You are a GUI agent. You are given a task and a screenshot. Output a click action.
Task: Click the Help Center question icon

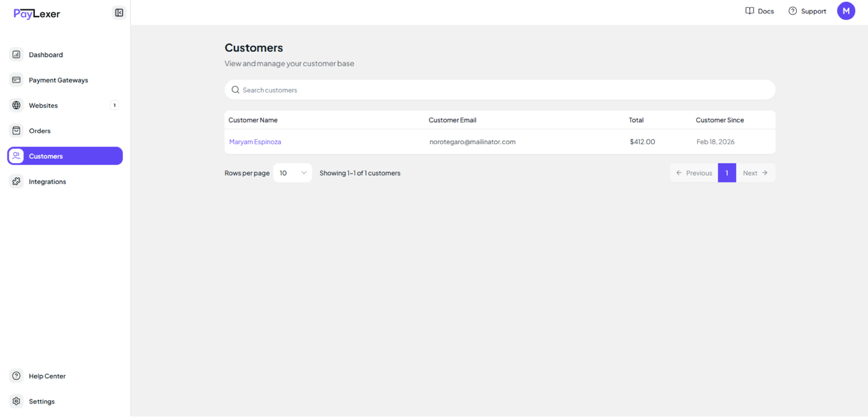[16, 376]
